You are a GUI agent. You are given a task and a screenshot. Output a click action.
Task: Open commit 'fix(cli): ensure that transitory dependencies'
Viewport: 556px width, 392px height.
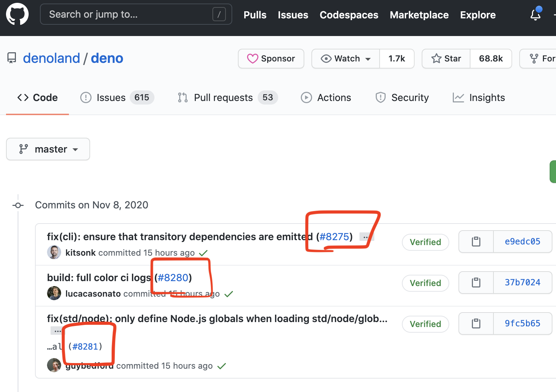[x=180, y=237]
